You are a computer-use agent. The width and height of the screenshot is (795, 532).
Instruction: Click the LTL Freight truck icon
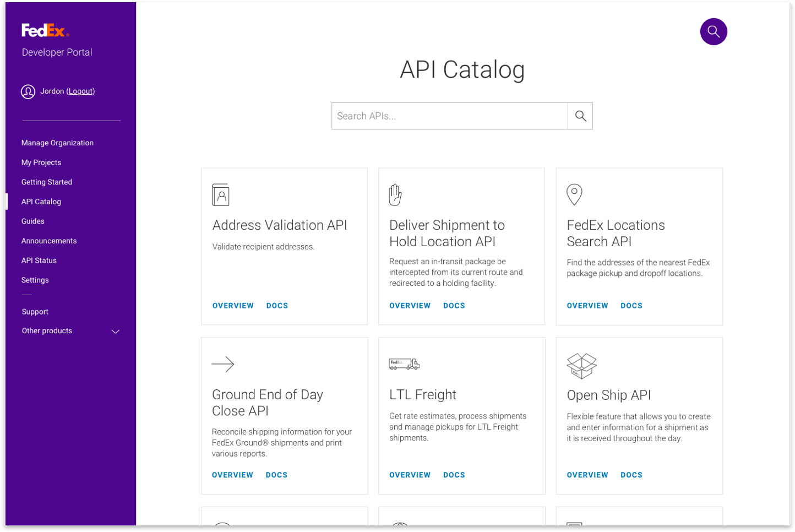tap(404, 364)
